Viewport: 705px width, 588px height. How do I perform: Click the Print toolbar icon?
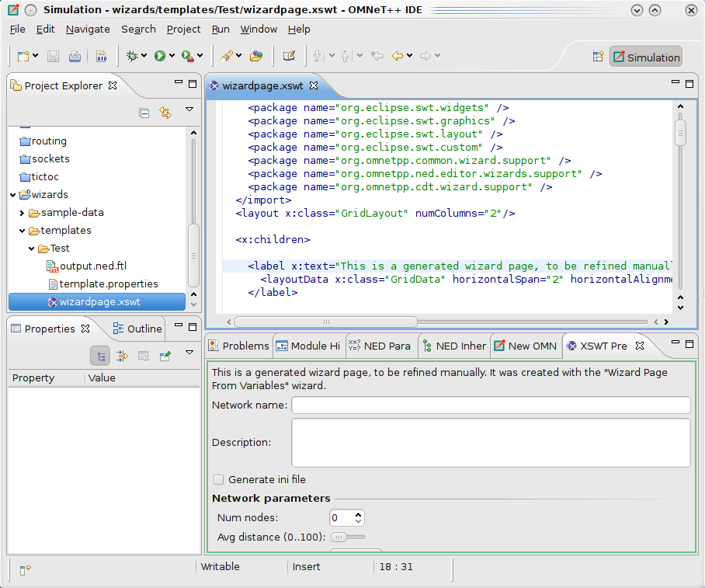pyautogui.click(x=75, y=56)
